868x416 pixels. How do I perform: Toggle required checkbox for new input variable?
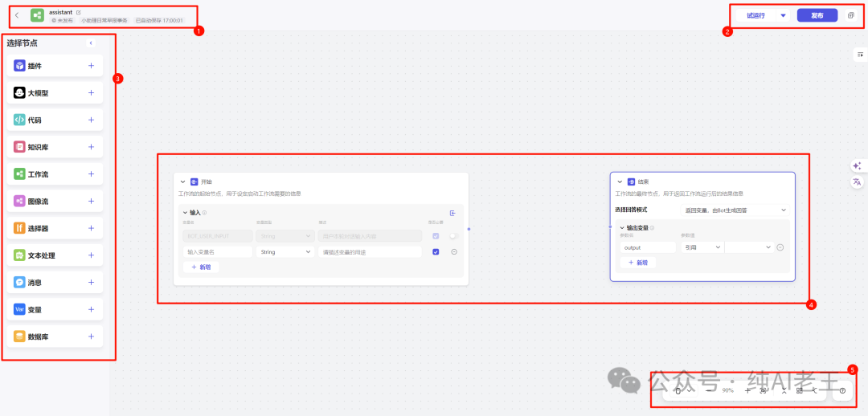pyautogui.click(x=436, y=251)
